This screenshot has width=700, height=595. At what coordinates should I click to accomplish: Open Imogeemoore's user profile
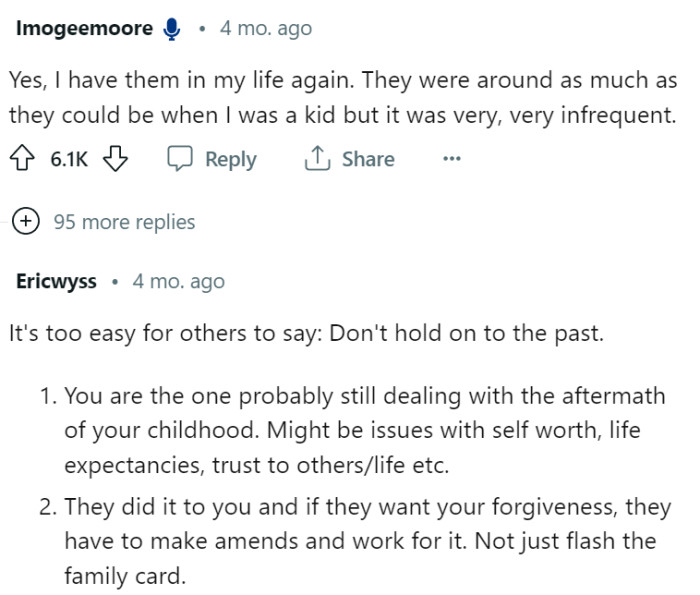(x=84, y=29)
